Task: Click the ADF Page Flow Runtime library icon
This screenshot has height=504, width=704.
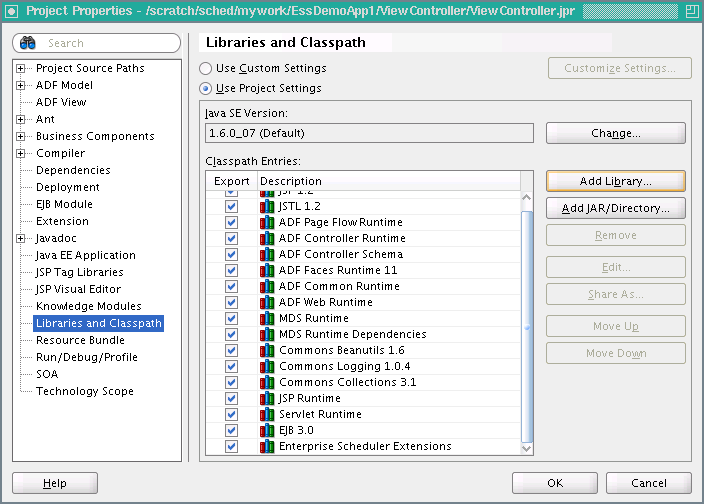Action: (267, 222)
